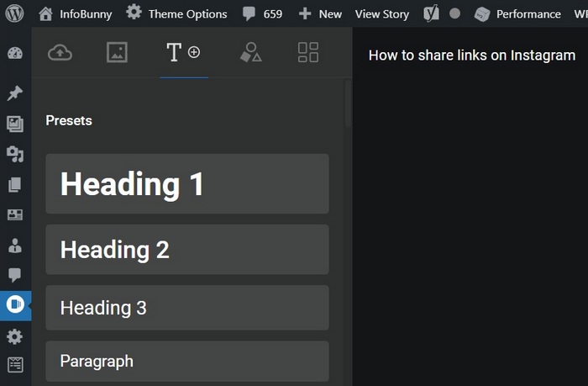Select the Text tab
This screenshot has width=588, height=386.
pyautogui.click(x=183, y=52)
